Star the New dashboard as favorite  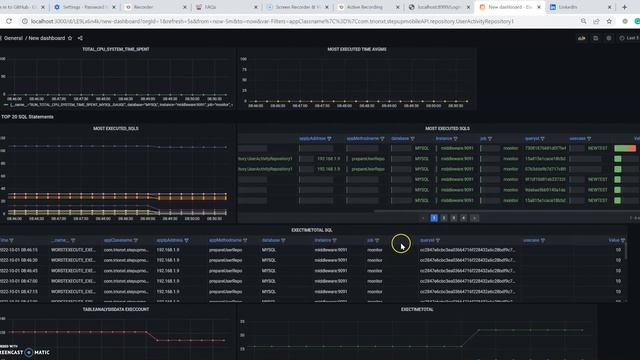coord(70,38)
